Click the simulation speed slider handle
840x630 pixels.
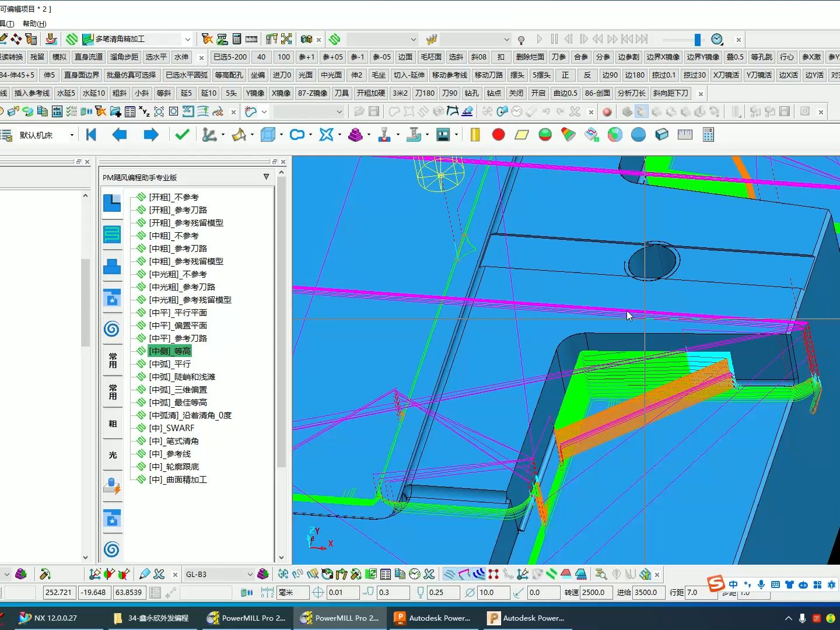(x=697, y=39)
